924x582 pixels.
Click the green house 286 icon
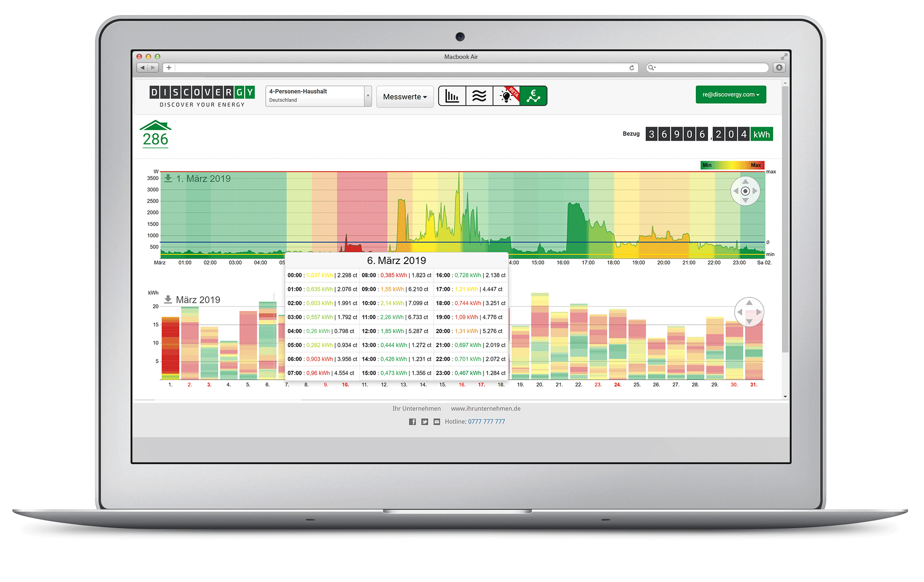pos(155,134)
